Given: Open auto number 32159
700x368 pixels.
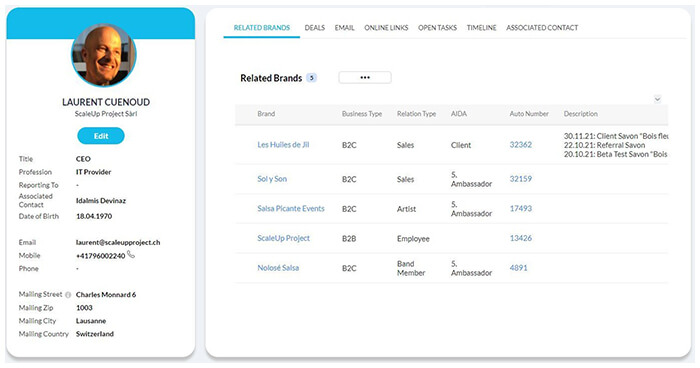Looking at the screenshot, I should (521, 179).
